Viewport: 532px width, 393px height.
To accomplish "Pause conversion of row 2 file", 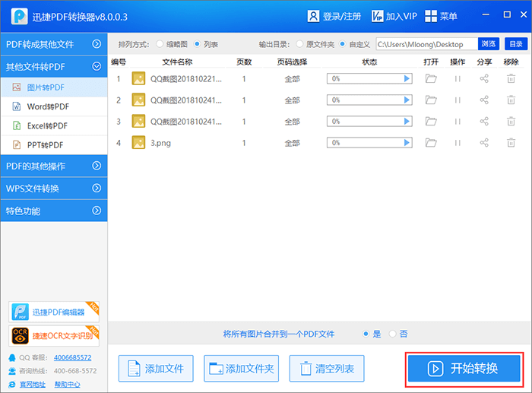I will (x=458, y=100).
